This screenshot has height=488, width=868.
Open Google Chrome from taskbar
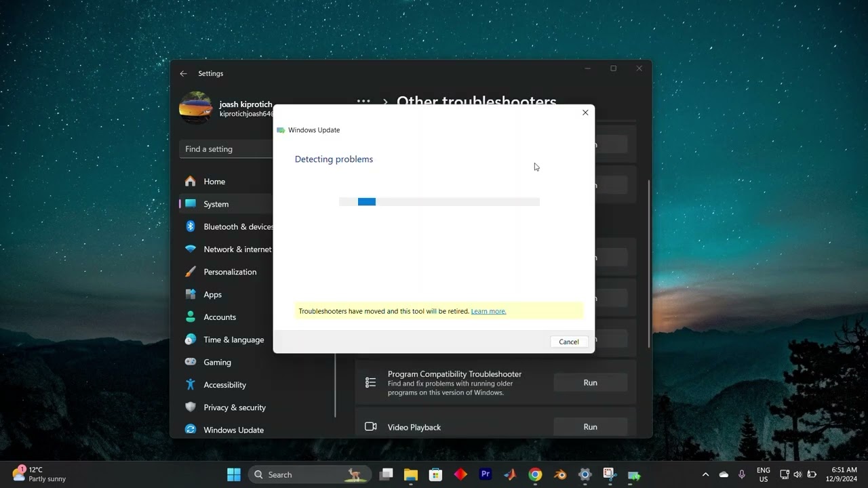(x=535, y=474)
